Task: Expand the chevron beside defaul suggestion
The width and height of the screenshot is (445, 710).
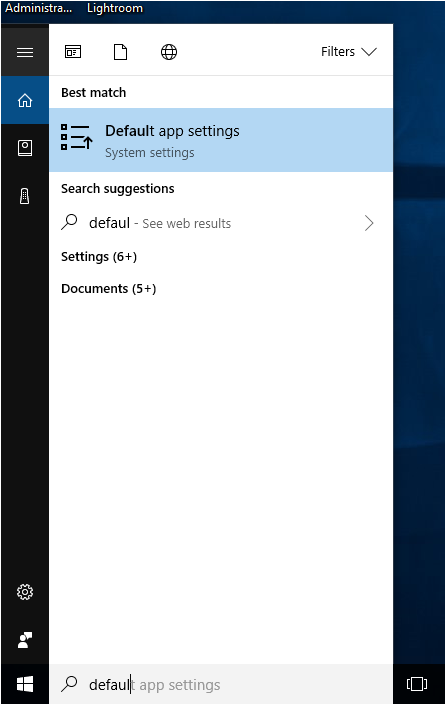Action: (x=369, y=223)
